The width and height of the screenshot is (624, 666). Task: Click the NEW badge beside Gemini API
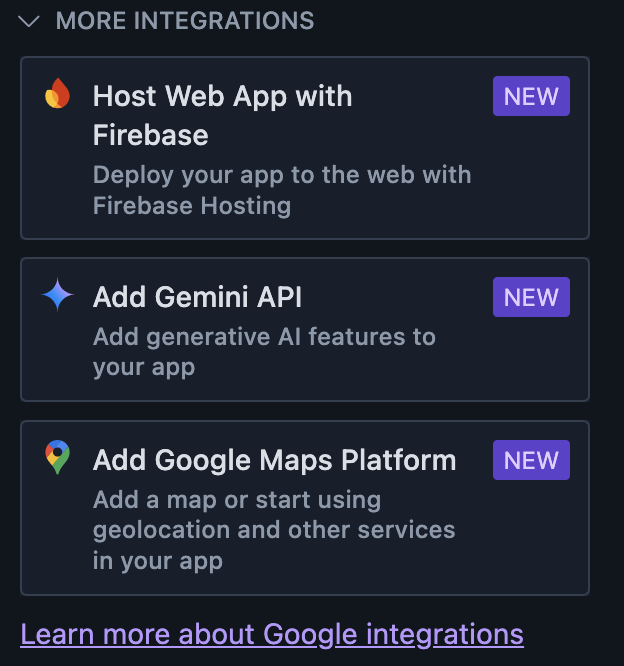click(531, 297)
